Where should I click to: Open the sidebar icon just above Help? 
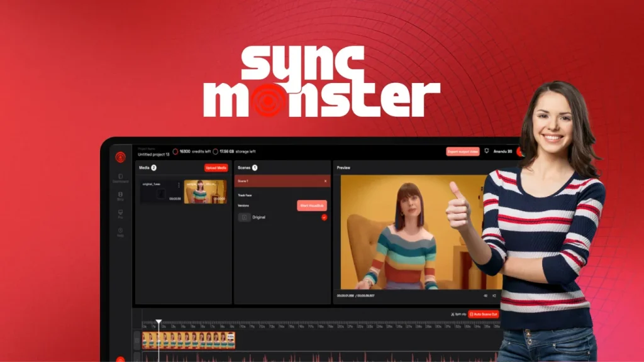point(120,214)
